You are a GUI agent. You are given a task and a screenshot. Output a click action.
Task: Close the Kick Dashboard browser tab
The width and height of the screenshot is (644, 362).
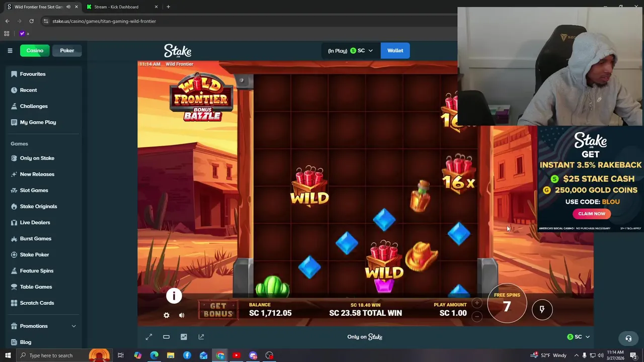[156, 7]
